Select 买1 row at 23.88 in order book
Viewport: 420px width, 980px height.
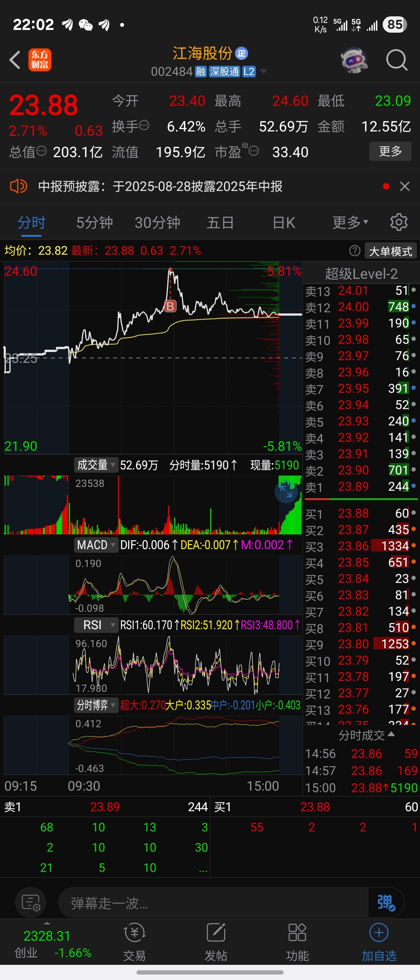point(361,514)
